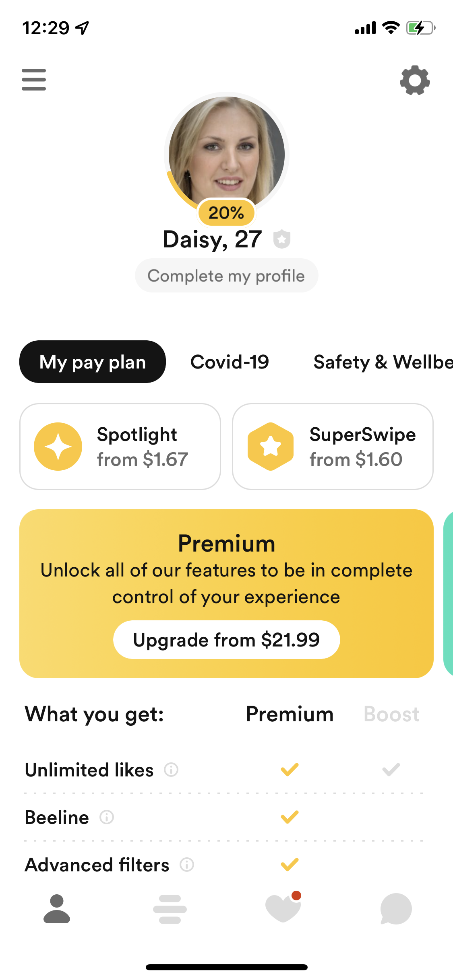This screenshot has height=980, width=453.
Task: Select the My pay plan tab
Action: coord(93,362)
